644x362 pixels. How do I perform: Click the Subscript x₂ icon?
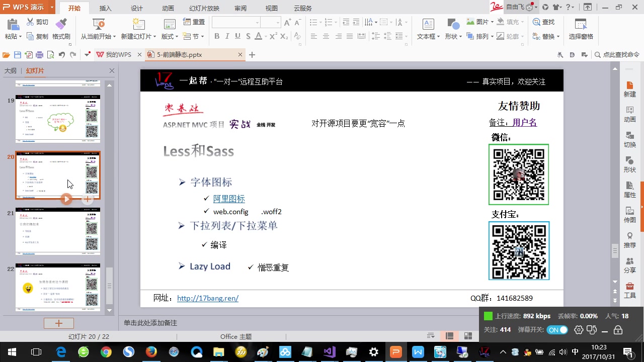point(284,36)
